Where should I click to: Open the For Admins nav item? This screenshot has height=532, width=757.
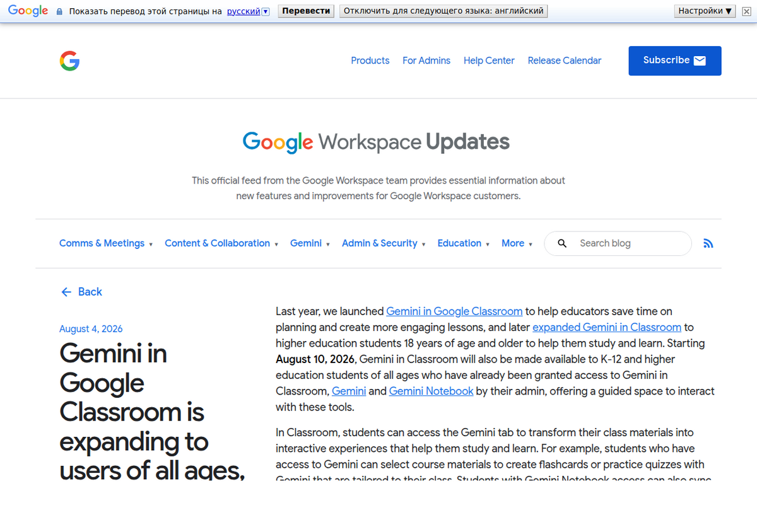426,61
